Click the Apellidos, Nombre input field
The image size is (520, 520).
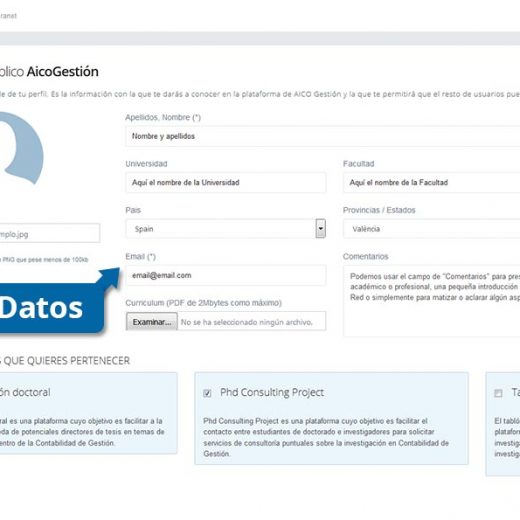point(323,136)
